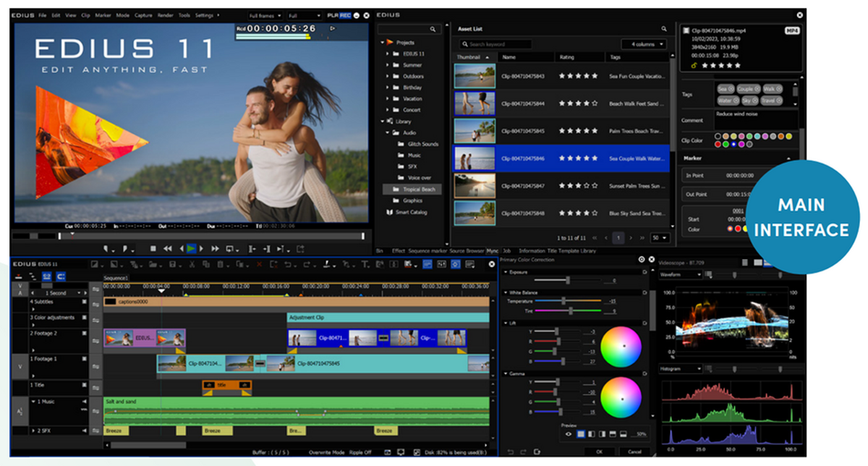Click the OK button in Primary Color Correction
Viewport: 868px width, 466px height.
coord(599,452)
